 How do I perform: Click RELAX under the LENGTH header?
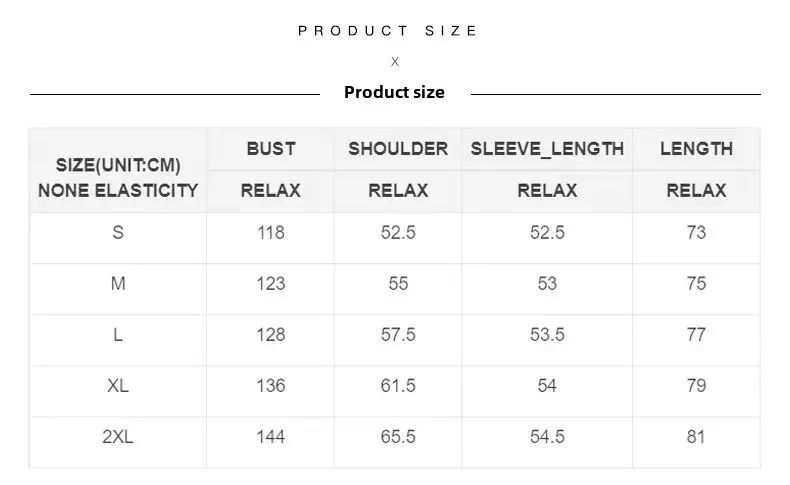coord(696,190)
